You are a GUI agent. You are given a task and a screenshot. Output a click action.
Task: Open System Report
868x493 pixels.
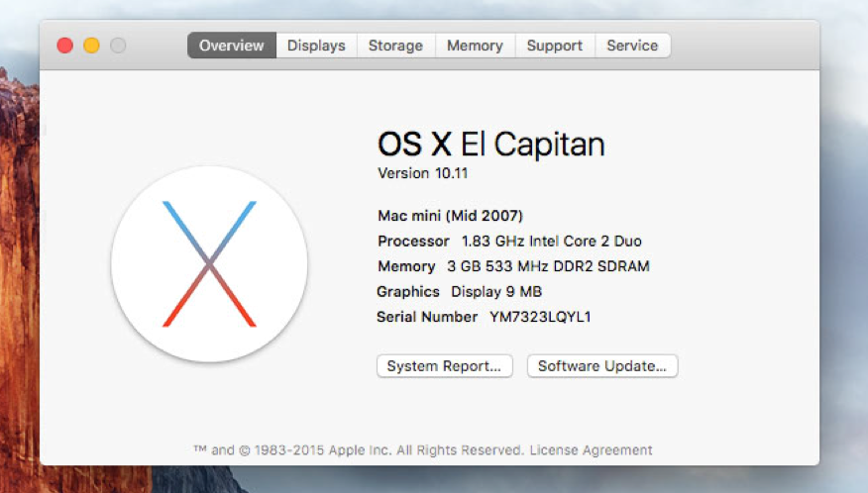pos(445,365)
